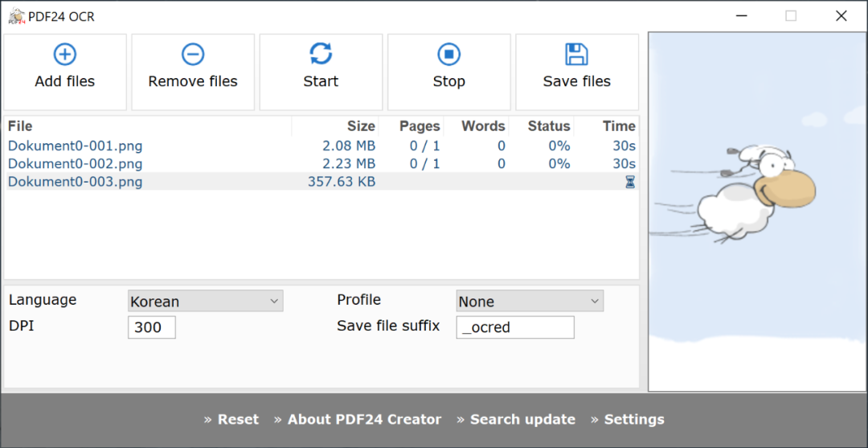The image size is (868, 448).
Task: Open the Settings link
Action: point(633,419)
